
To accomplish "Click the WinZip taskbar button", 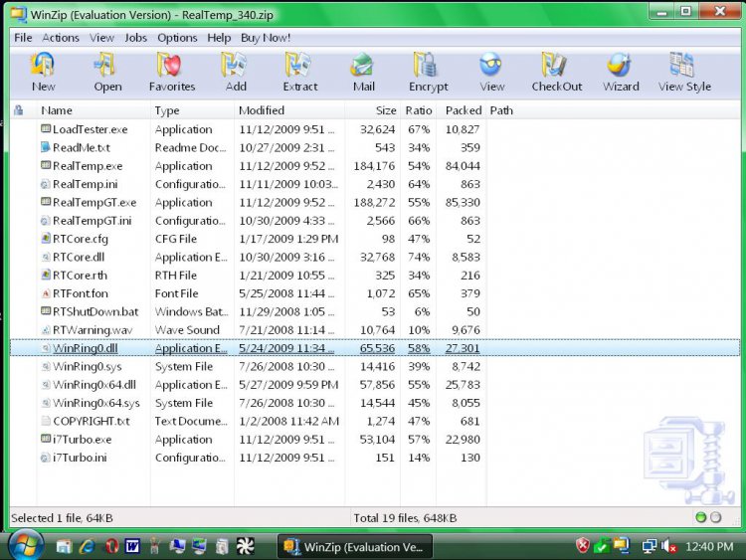I will point(355,547).
